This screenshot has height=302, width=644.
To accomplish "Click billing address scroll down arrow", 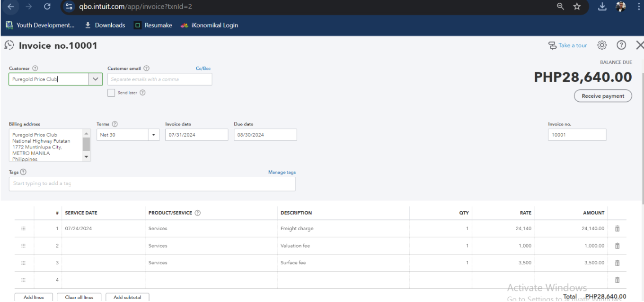I will (x=86, y=156).
